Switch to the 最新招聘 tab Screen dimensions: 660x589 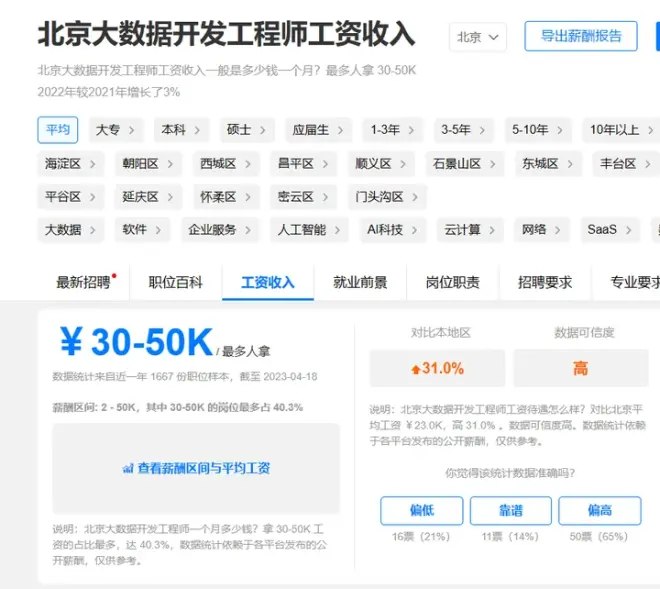[x=84, y=283]
